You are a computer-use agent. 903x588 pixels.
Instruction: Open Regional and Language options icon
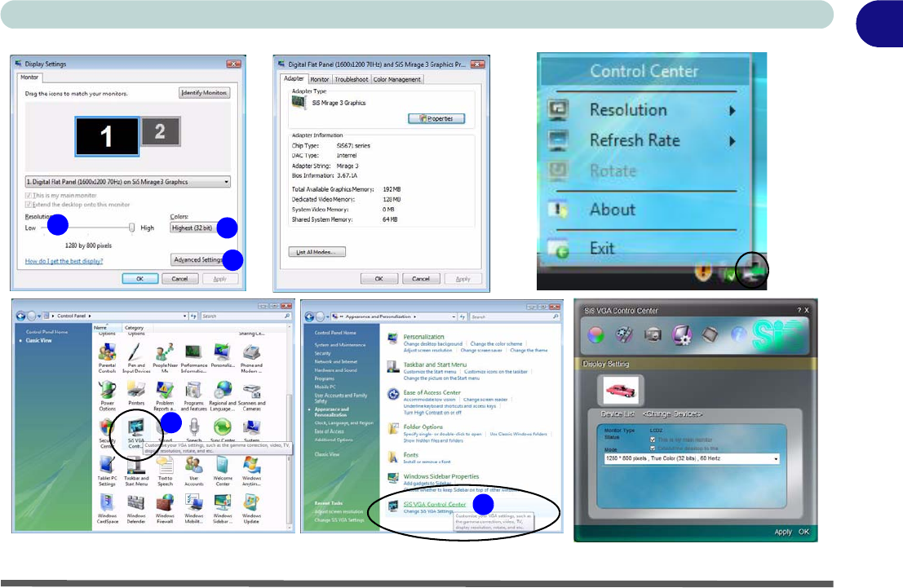[x=223, y=396]
